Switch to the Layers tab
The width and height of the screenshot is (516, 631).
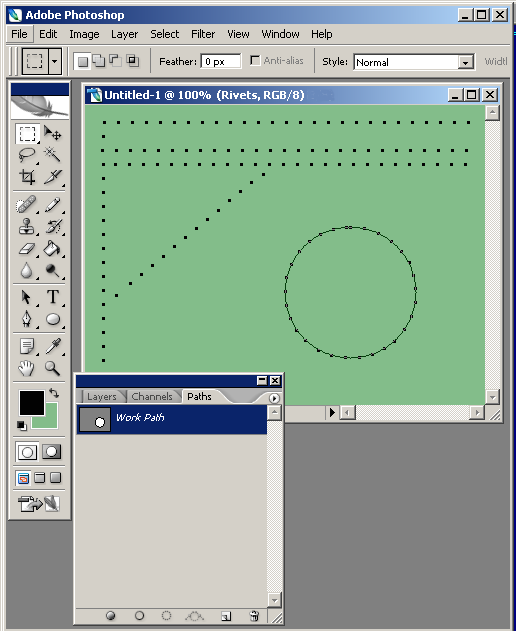click(x=101, y=397)
